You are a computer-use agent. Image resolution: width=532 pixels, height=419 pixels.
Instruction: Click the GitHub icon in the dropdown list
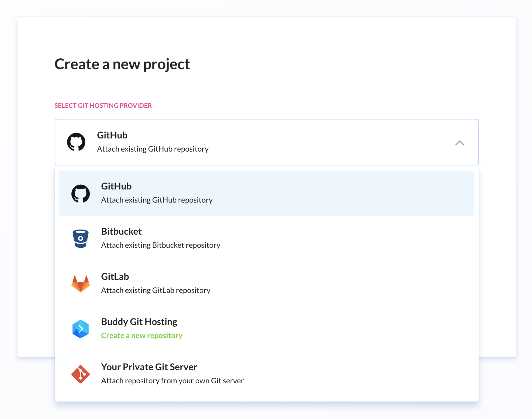81,193
